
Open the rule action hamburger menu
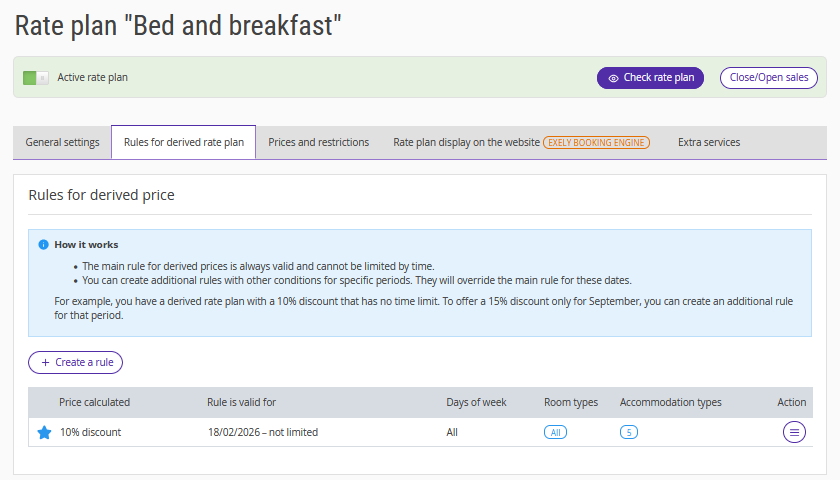pos(794,432)
